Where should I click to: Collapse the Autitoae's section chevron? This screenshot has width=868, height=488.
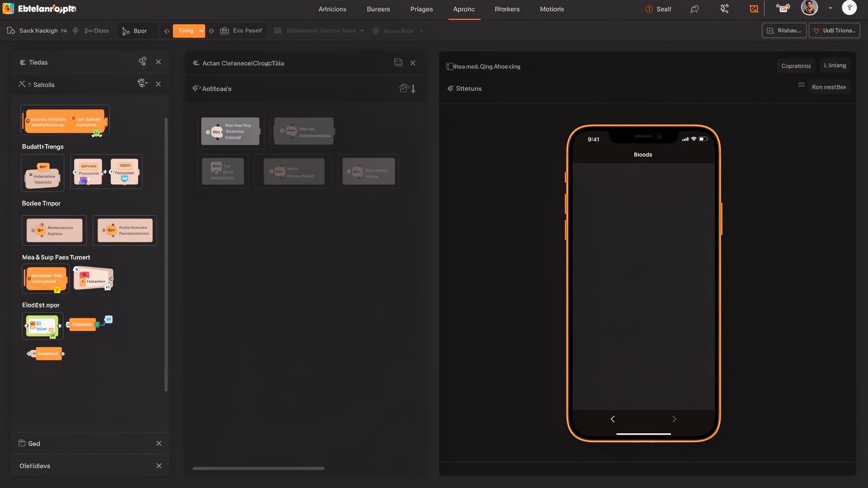pos(196,88)
